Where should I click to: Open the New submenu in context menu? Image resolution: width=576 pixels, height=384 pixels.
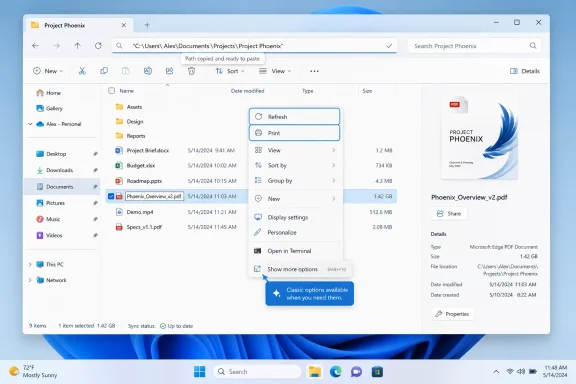(295, 198)
